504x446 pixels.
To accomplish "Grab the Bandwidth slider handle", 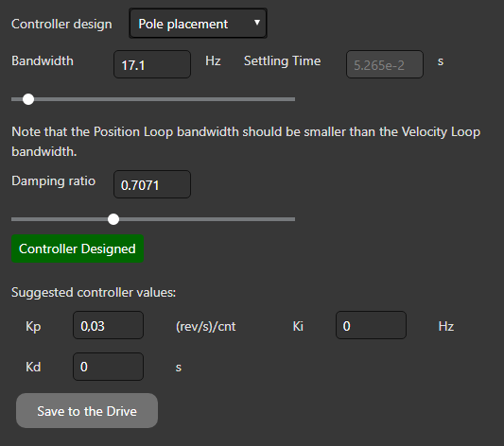I will pyautogui.click(x=28, y=99).
